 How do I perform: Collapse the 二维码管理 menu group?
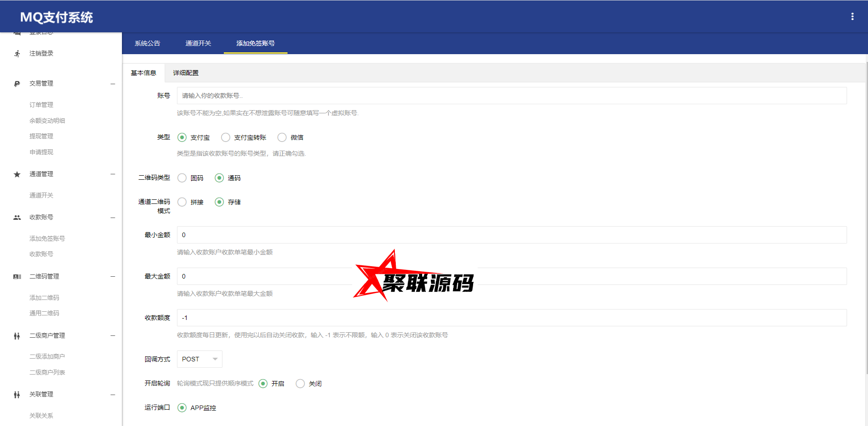(113, 277)
